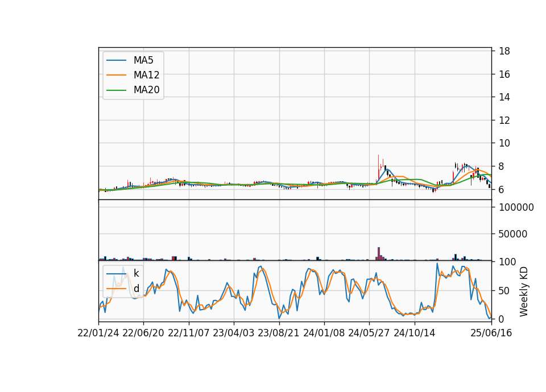Click the 24/10/14 date tick label

tap(415, 333)
